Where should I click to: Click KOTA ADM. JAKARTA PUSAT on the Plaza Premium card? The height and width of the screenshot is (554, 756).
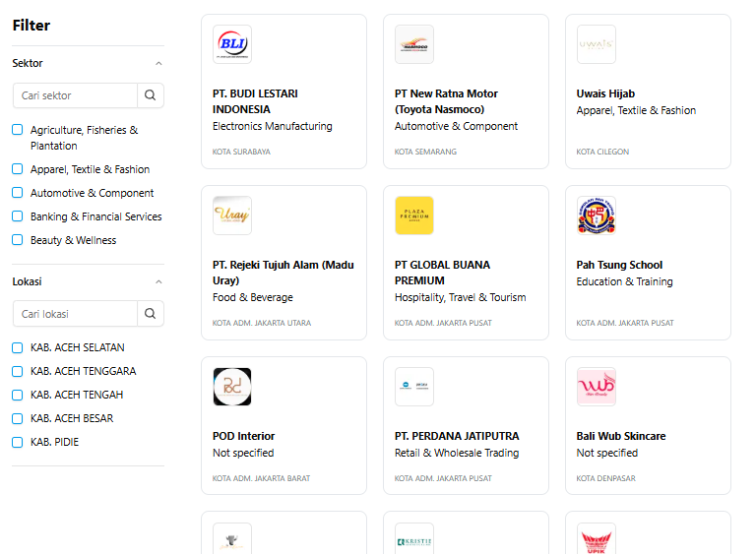click(x=443, y=323)
